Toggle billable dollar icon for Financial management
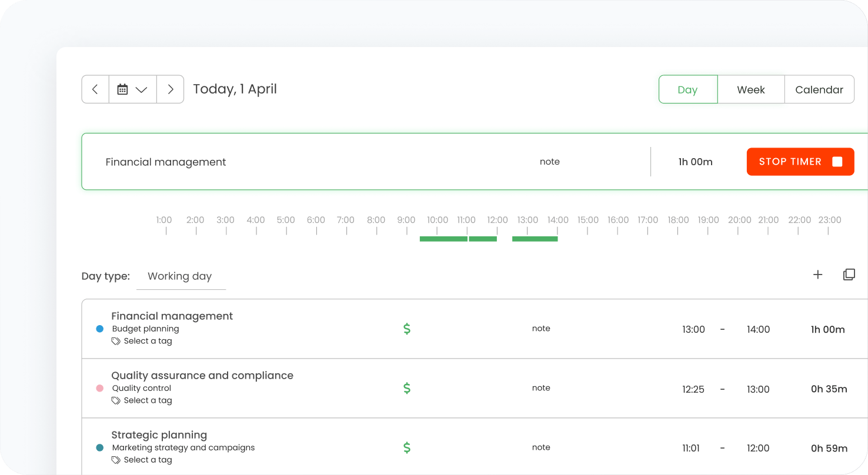This screenshot has width=868, height=475. (x=407, y=329)
